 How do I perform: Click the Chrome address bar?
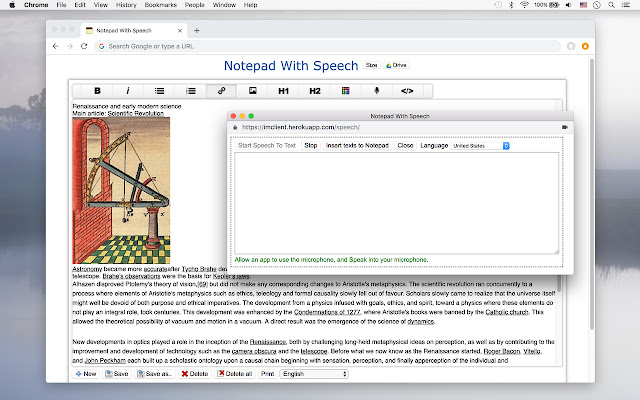pos(327,46)
